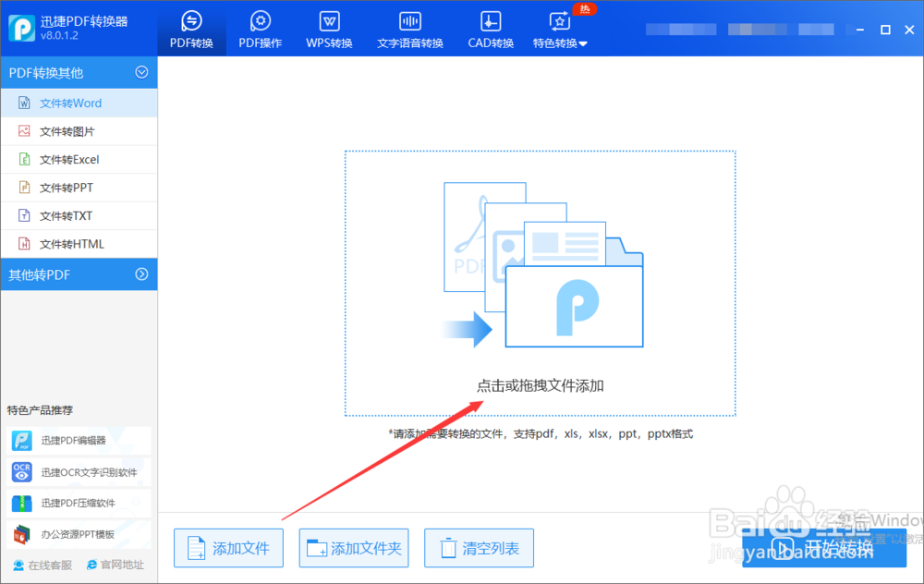Expand the 其他转PDF section
This screenshot has width=924, height=584.
141,274
